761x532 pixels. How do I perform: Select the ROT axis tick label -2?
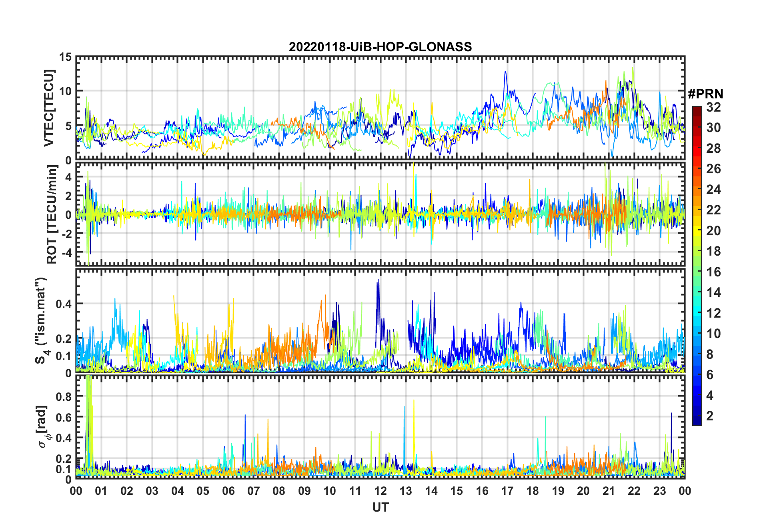click(66, 234)
